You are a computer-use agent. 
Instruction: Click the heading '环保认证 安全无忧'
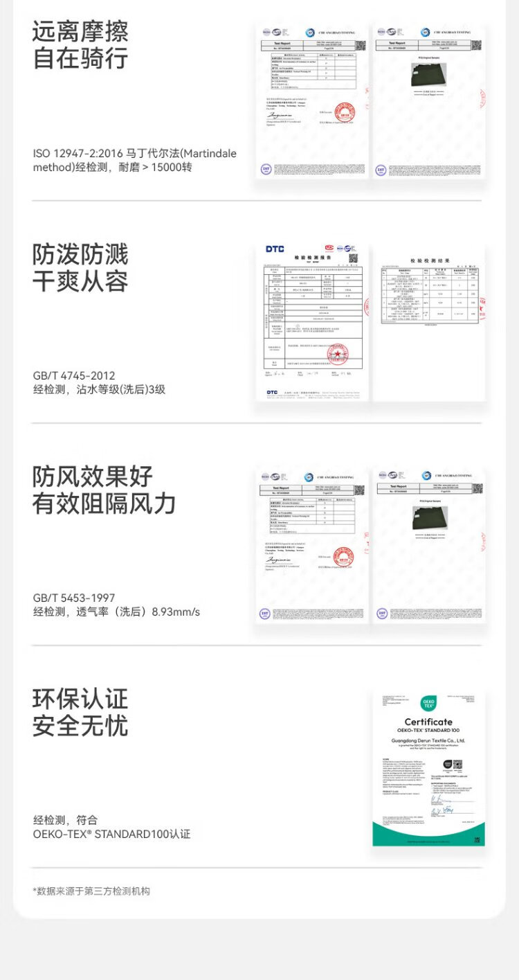click(80, 713)
